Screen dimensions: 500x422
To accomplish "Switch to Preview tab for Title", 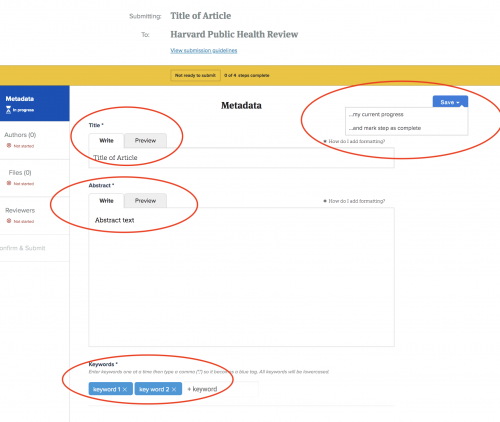I will tap(145, 140).
